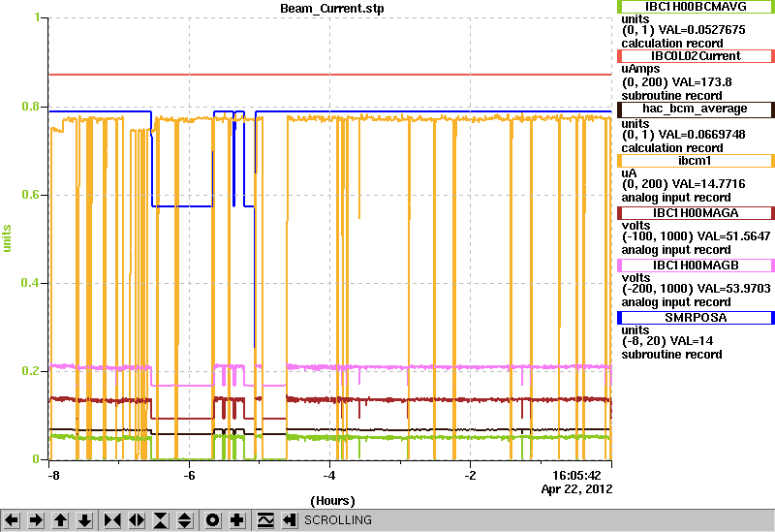The width and height of the screenshot is (775, 532).
Task: Click the SCROLLING status text
Action: click(337, 520)
